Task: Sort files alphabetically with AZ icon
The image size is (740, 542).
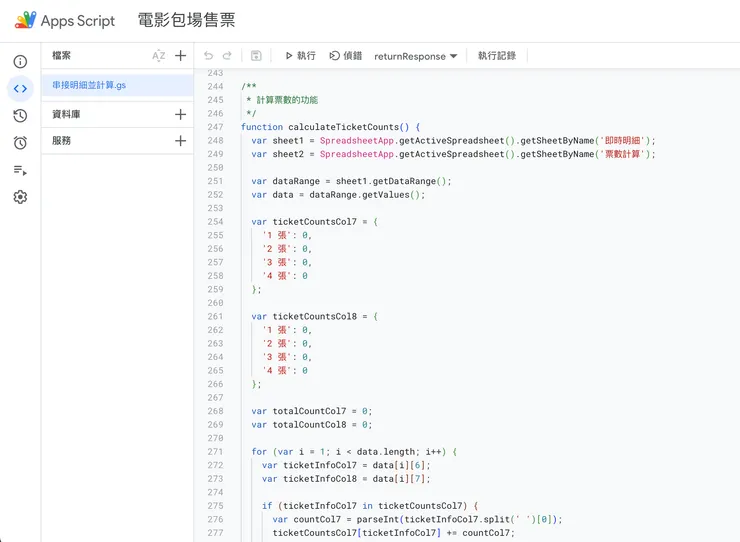Action: tap(159, 56)
